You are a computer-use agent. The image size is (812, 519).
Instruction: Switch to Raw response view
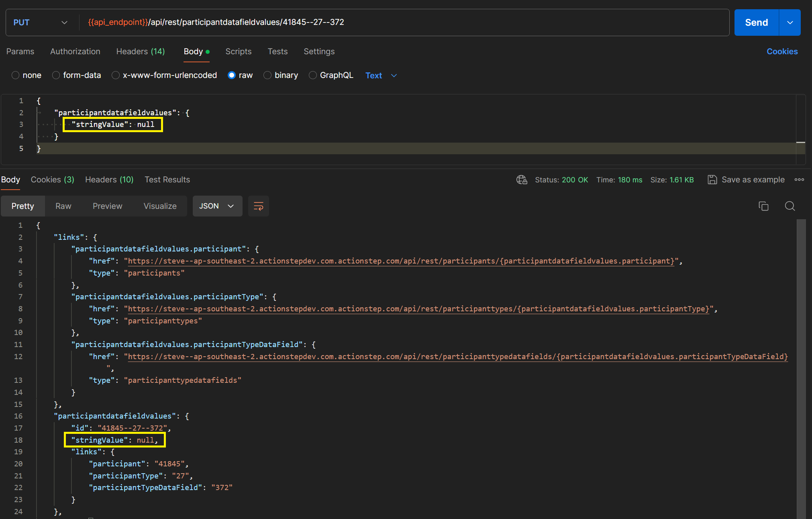point(63,206)
